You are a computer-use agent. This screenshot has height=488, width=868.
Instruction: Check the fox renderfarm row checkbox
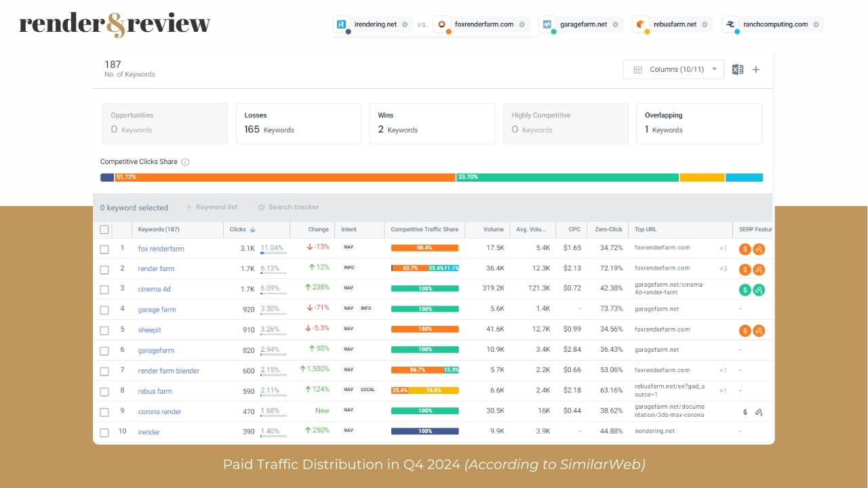[104, 249]
